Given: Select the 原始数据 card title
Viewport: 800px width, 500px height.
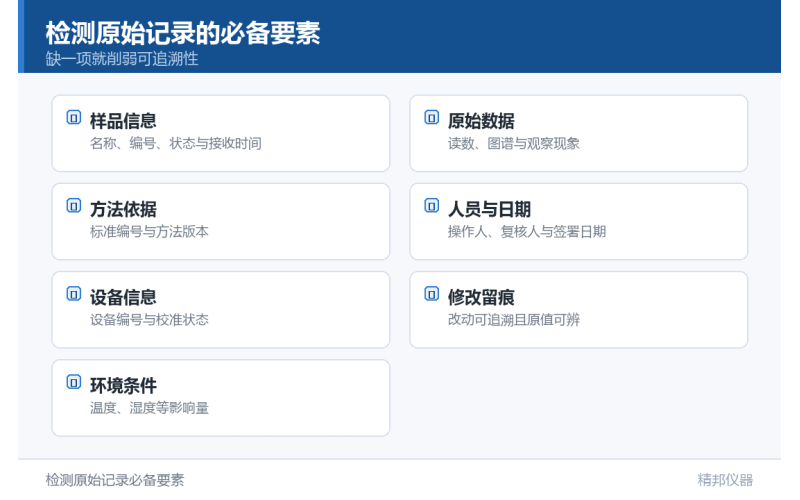Looking at the screenshot, I should point(481,121).
